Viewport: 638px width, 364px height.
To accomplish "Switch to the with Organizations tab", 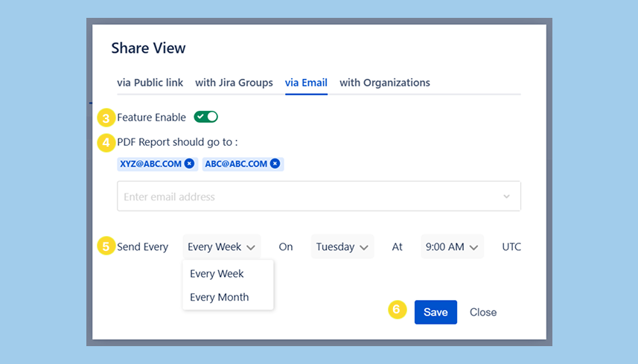I will 384,83.
